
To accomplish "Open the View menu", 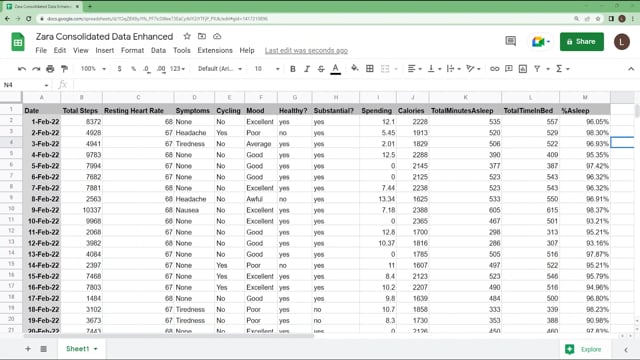I will (81, 51).
